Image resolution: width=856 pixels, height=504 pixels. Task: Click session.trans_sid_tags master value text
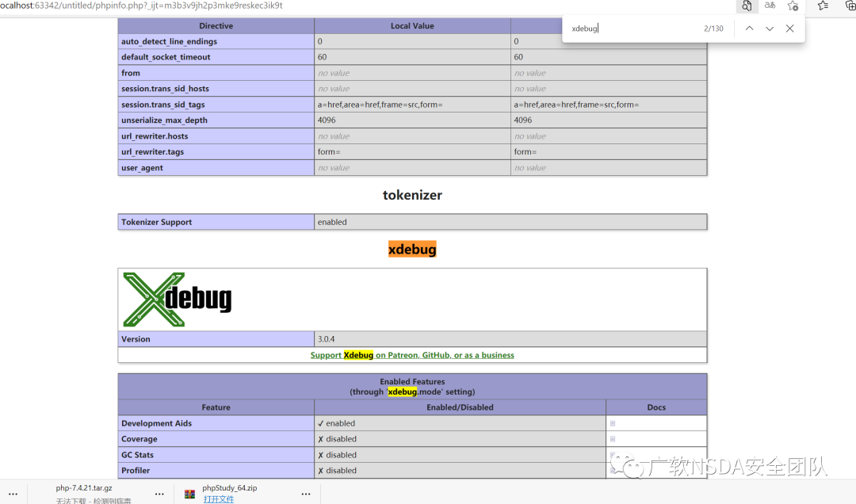(576, 105)
